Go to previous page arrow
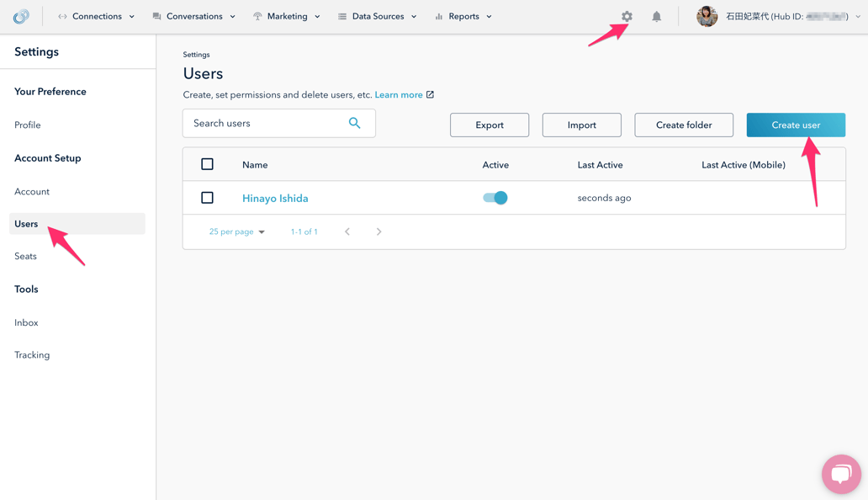868x500 pixels. tap(347, 231)
